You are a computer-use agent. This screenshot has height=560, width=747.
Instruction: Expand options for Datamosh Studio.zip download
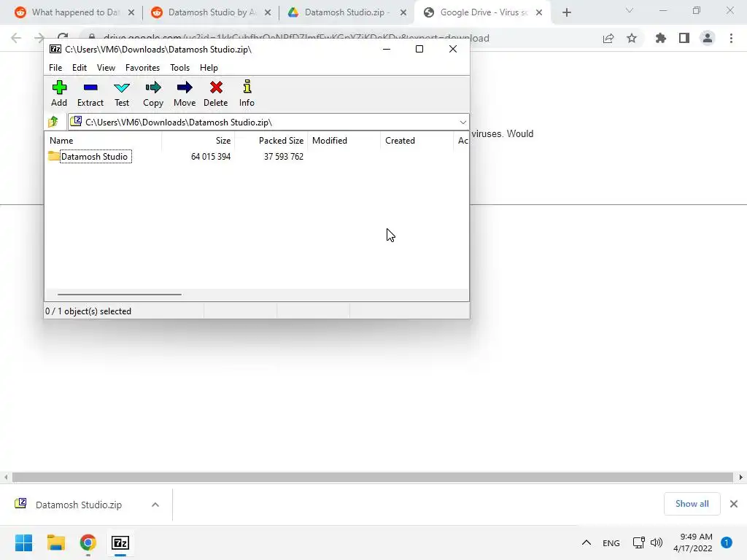pyautogui.click(x=155, y=505)
